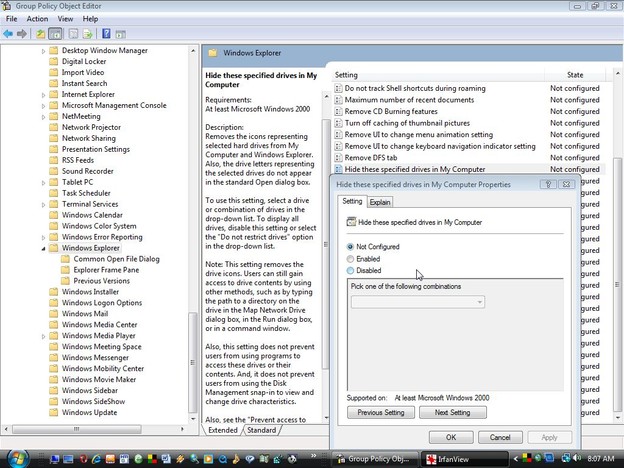Click the Next Setting button
Screen dimensions: 624x468
point(452,413)
